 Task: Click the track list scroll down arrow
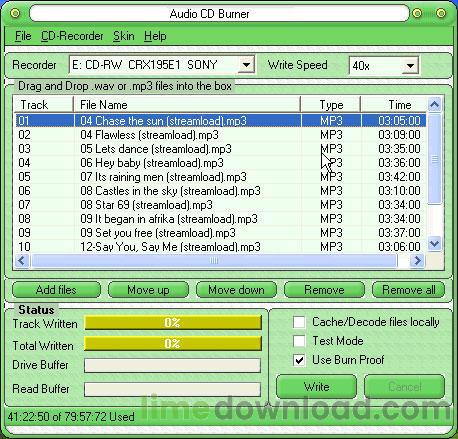[x=434, y=244]
